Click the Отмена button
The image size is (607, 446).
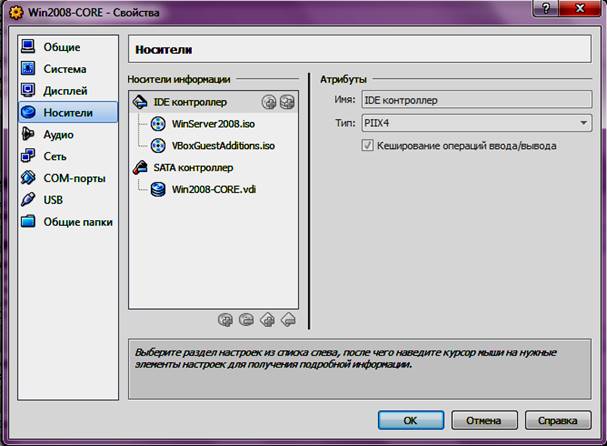pyautogui.click(x=484, y=420)
